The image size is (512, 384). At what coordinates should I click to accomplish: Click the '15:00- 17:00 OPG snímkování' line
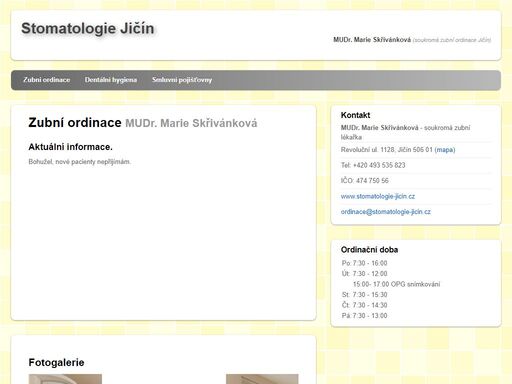[x=396, y=284]
